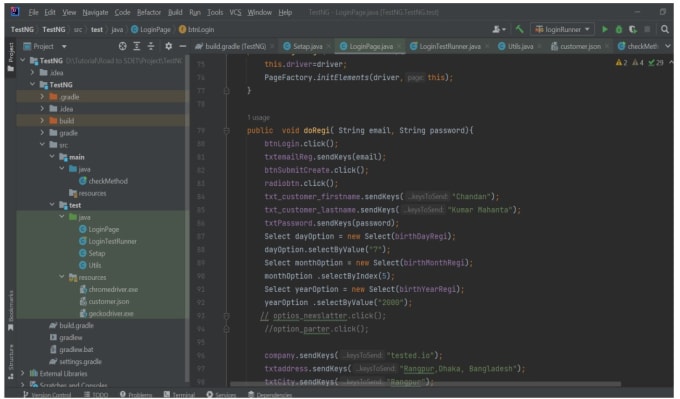Stop the running process icon
The image size is (680, 399).
click(x=647, y=29)
